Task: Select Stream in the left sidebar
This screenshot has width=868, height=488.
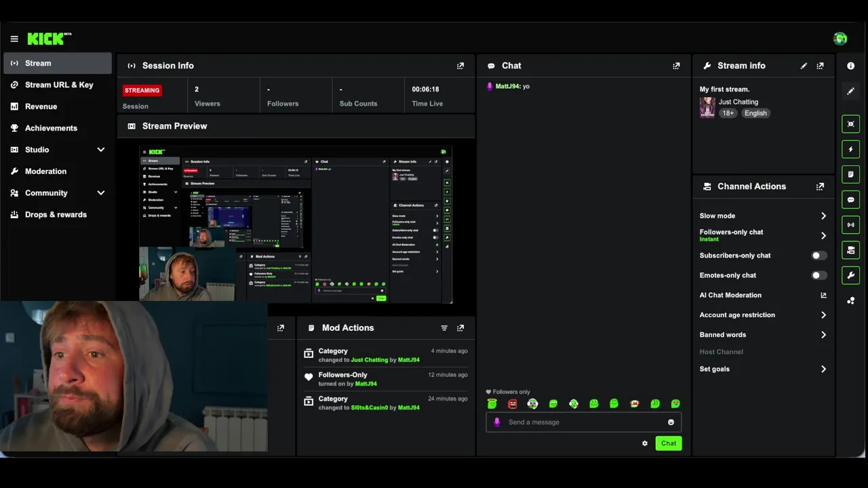Action: [x=58, y=63]
